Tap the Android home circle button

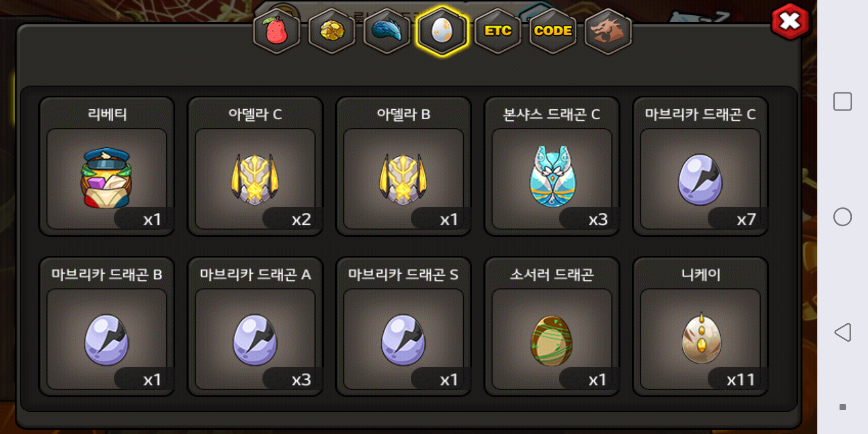point(843,217)
